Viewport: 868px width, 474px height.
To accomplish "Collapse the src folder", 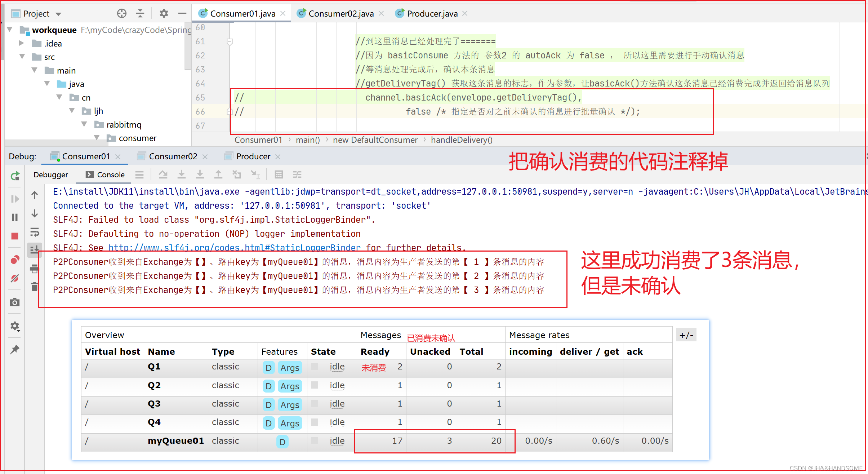I will [x=22, y=57].
